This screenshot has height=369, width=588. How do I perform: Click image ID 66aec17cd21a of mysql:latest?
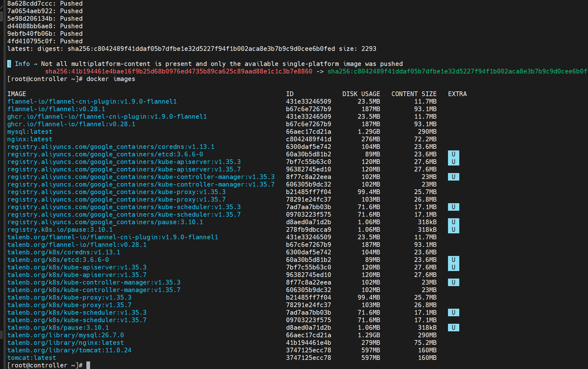(308, 132)
